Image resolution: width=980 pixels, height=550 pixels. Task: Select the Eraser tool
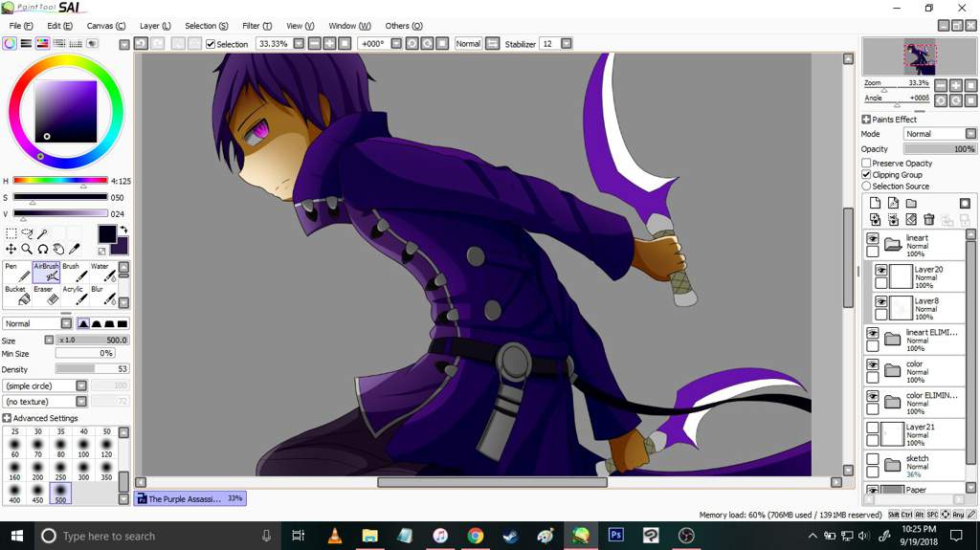(x=46, y=296)
